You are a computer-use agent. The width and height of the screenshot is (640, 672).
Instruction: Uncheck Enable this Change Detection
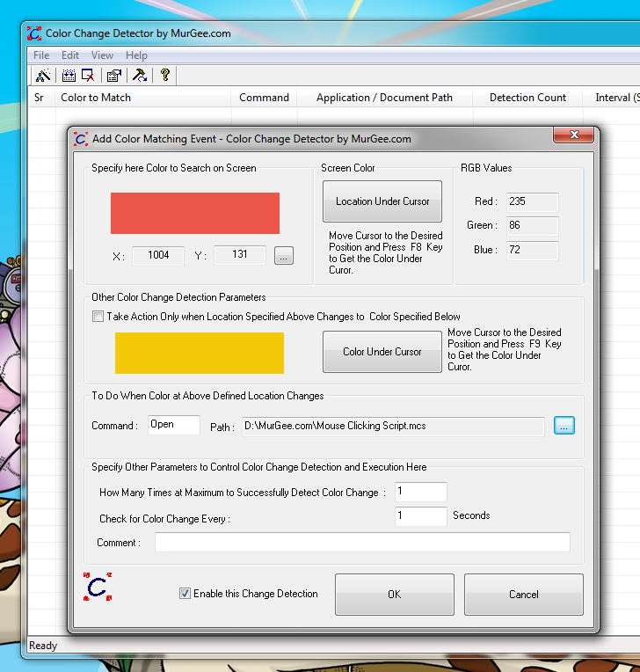pyautogui.click(x=185, y=593)
